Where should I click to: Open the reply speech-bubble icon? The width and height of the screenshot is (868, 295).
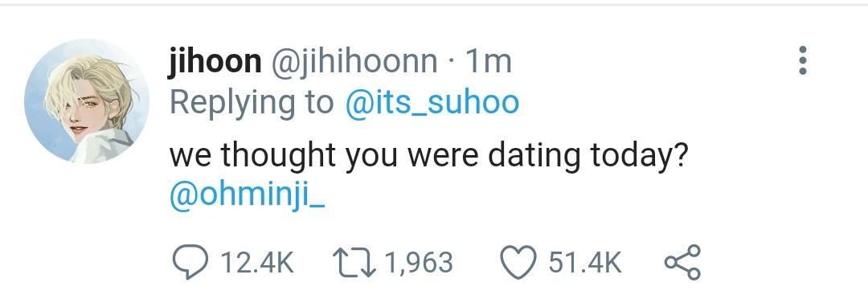(190, 262)
